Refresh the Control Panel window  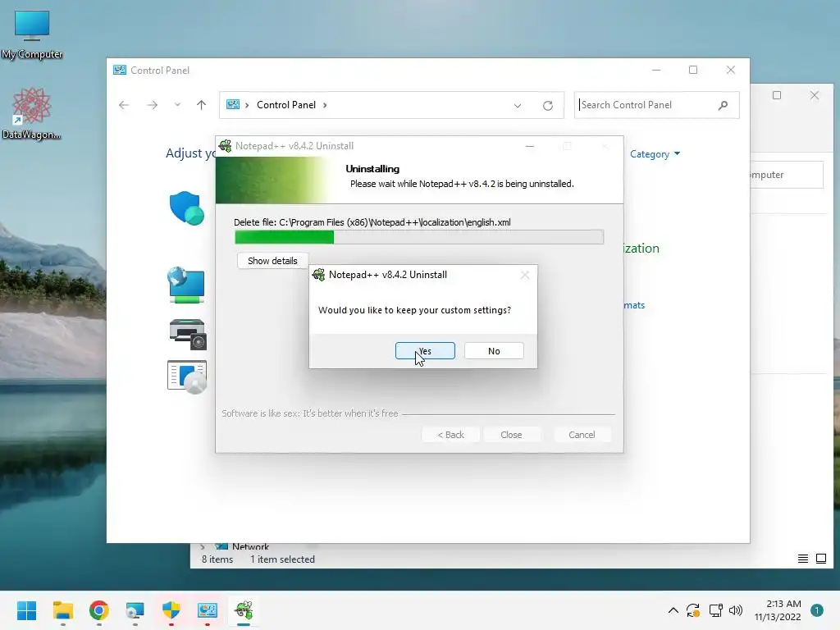[547, 106]
